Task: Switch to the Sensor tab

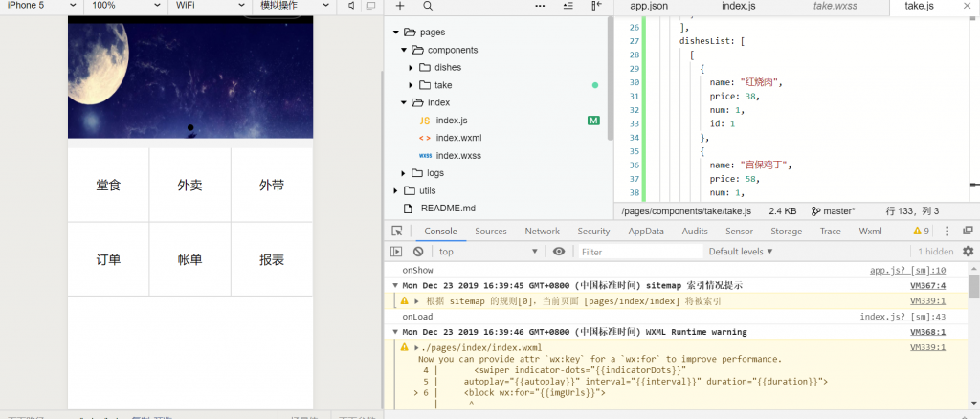Action: click(739, 232)
